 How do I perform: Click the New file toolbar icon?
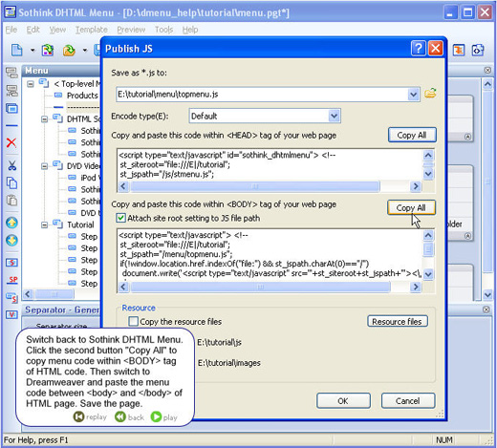point(16,51)
